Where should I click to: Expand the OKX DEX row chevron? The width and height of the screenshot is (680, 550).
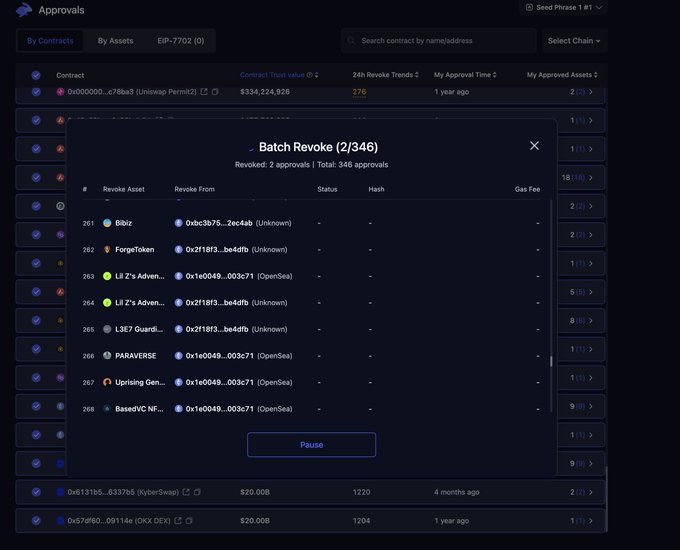[591, 521]
